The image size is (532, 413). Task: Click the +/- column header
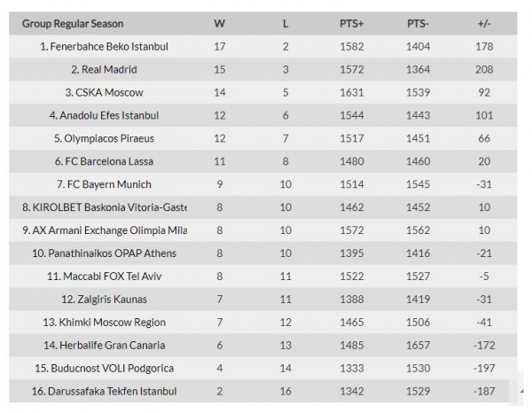coord(485,23)
